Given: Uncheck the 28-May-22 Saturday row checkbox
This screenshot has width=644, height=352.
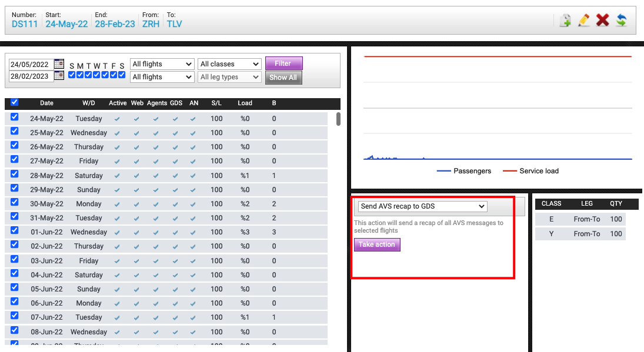Looking at the screenshot, I should [14, 173].
